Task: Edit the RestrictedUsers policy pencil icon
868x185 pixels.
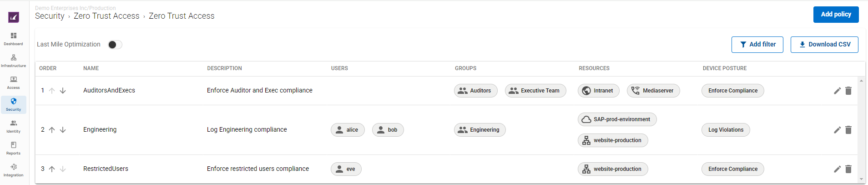Action: [x=837, y=169]
